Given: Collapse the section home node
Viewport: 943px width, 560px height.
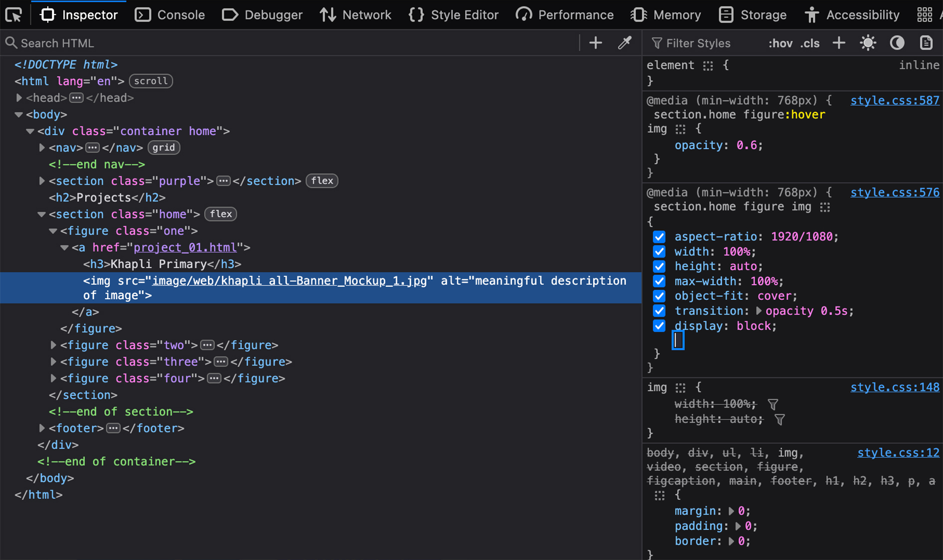Looking at the screenshot, I should pos(42,214).
